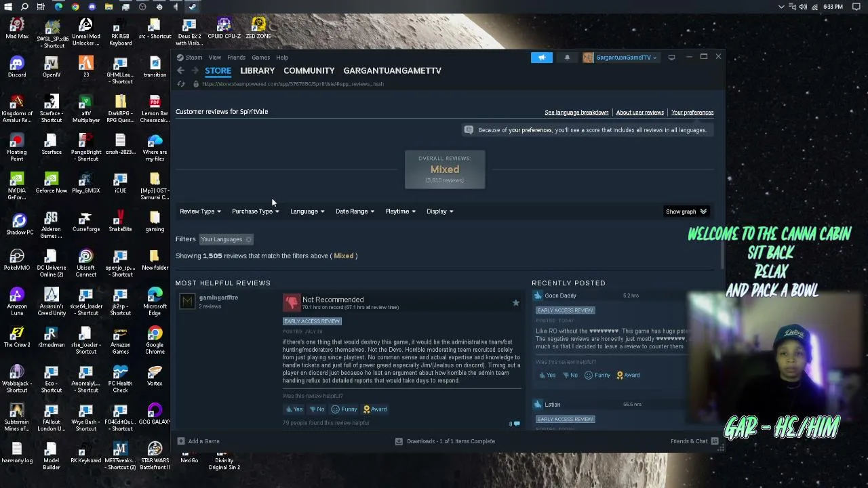
Task: Expand the Purchase Type filter dropdown
Action: coord(256,211)
